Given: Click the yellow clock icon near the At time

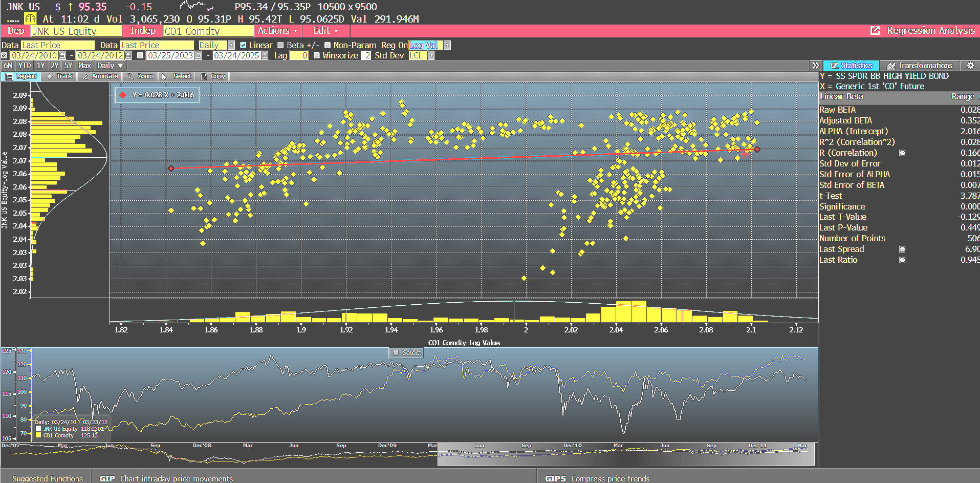Looking at the screenshot, I should (x=30, y=19).
